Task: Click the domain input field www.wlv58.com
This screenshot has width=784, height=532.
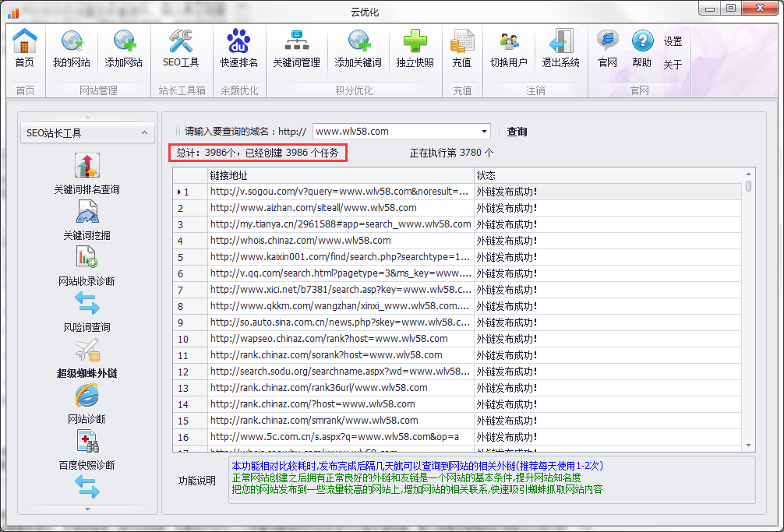Action: tap(396, 132)
